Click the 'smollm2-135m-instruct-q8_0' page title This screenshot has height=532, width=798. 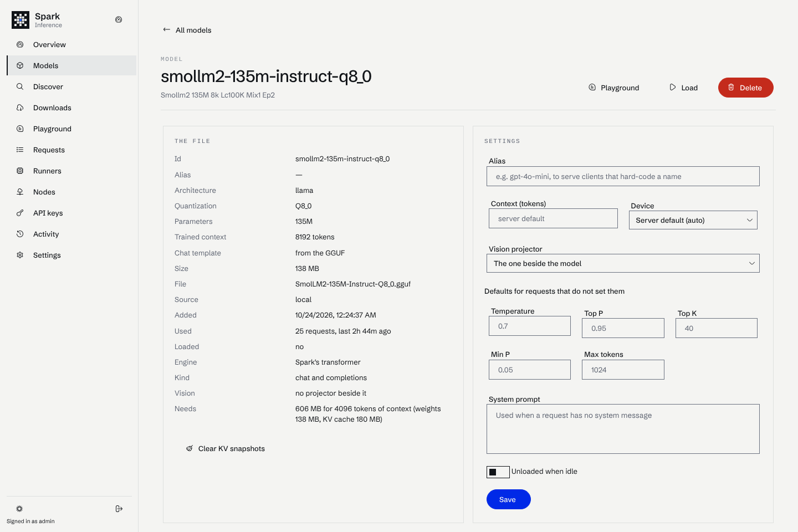(x=266, y=76)
